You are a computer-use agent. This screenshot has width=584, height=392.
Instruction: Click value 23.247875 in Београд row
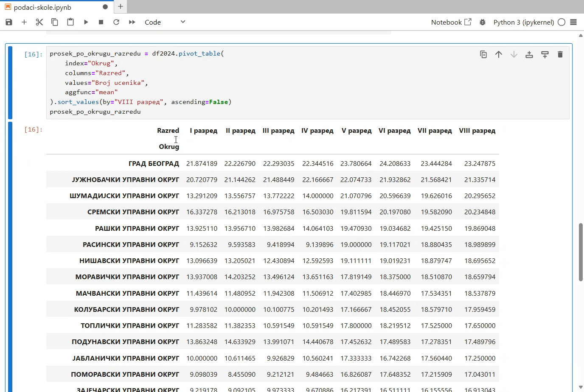480,163
